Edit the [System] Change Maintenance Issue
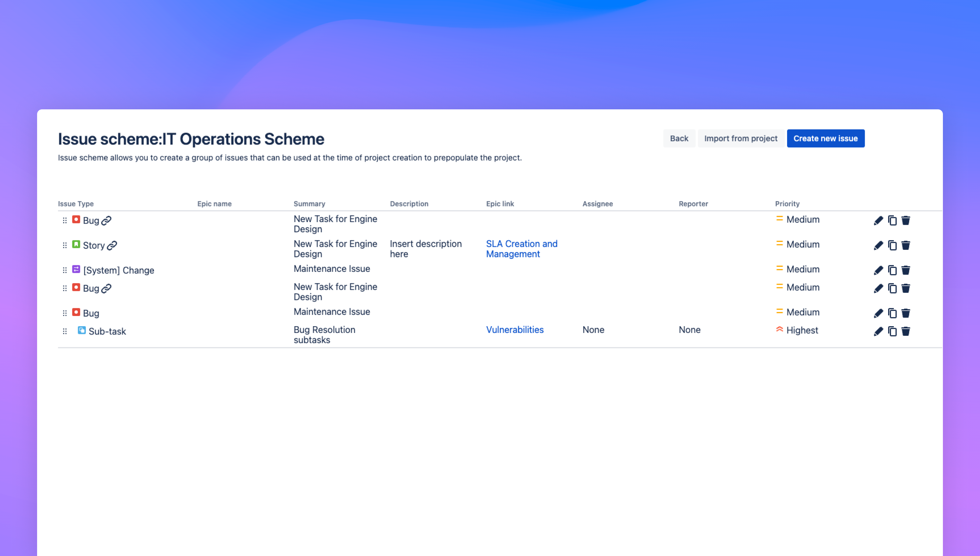This screenshot has height=556, width=980. pos(878,270)
